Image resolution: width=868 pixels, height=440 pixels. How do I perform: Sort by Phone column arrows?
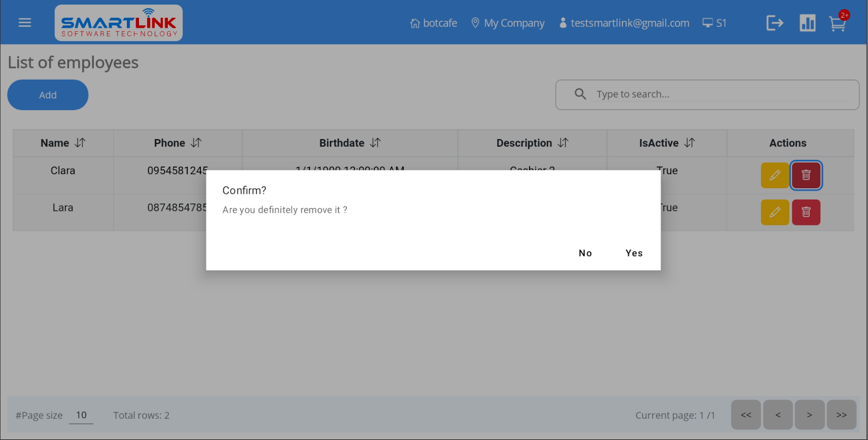pyautogui.click(x=196, y=143)
